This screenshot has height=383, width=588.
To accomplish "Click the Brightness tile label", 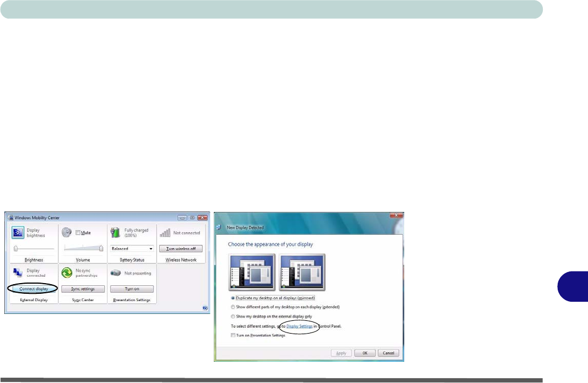I will click(x=34, y=260).
